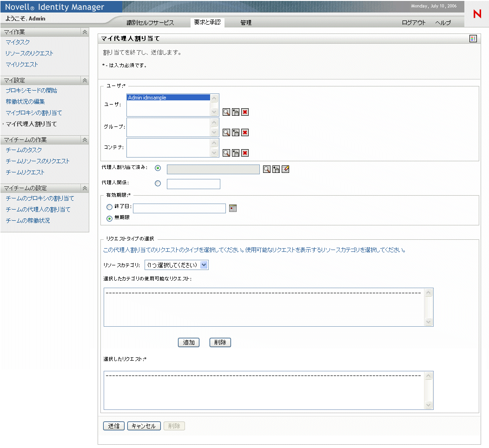Image resolution: width=489 pixels, height=448 pixels.
Task: Open history icon in 代理人割り当て済み row
Action: 276,169
